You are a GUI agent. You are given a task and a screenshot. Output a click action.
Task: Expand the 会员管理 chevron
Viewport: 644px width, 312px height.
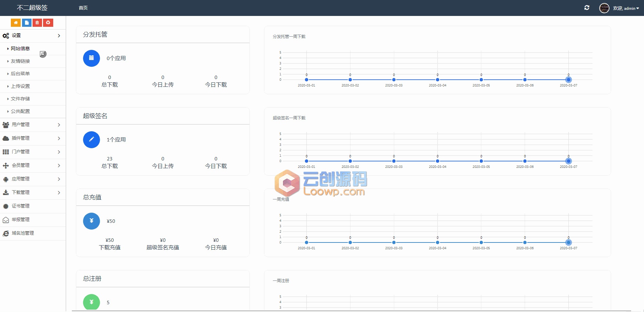(59, 165)
